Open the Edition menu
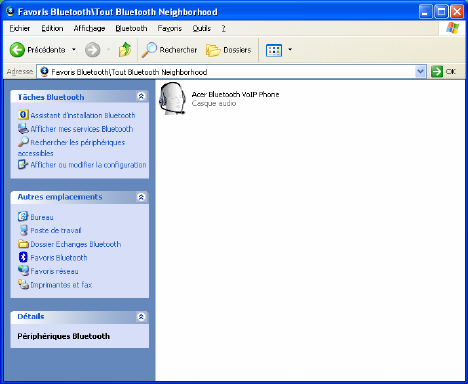The image size is (468, 384). pos(52,29)
